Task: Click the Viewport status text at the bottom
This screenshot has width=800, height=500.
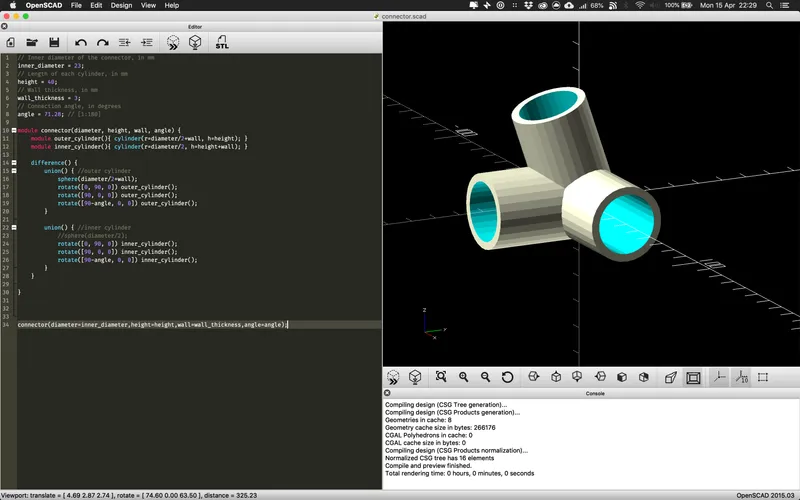Action: (x=129, y=495)
